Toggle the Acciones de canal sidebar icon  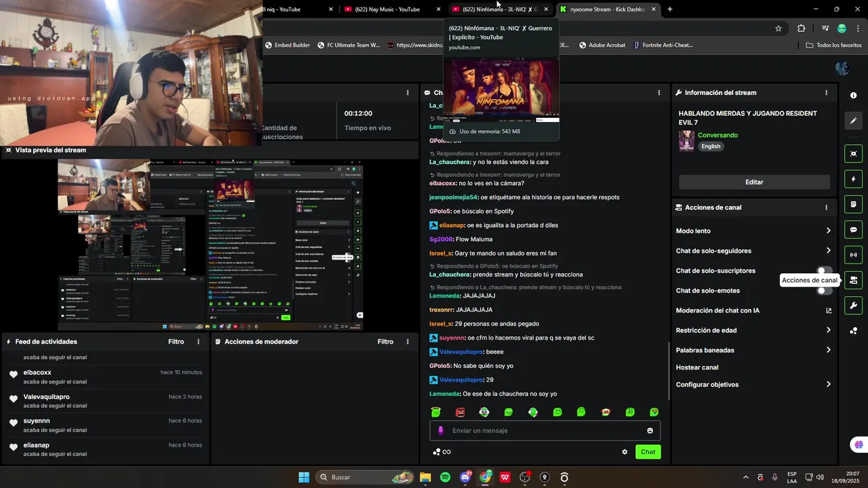pos(853,280)
